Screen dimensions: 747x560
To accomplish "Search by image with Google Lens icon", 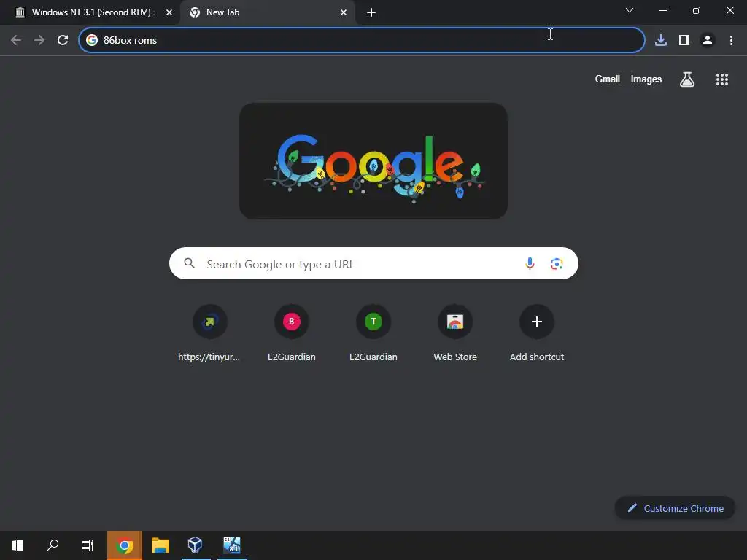I will click(x=557, y=263).
